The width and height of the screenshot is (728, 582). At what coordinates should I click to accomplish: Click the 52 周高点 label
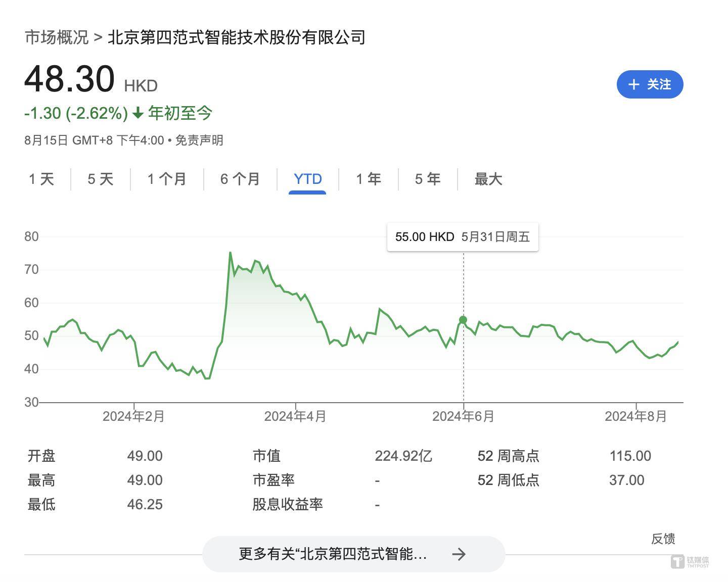tap(509, 456)
